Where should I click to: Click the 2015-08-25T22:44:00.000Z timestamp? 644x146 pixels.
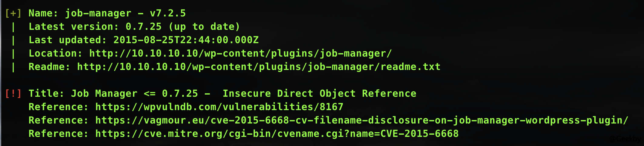tap(186, 40)
